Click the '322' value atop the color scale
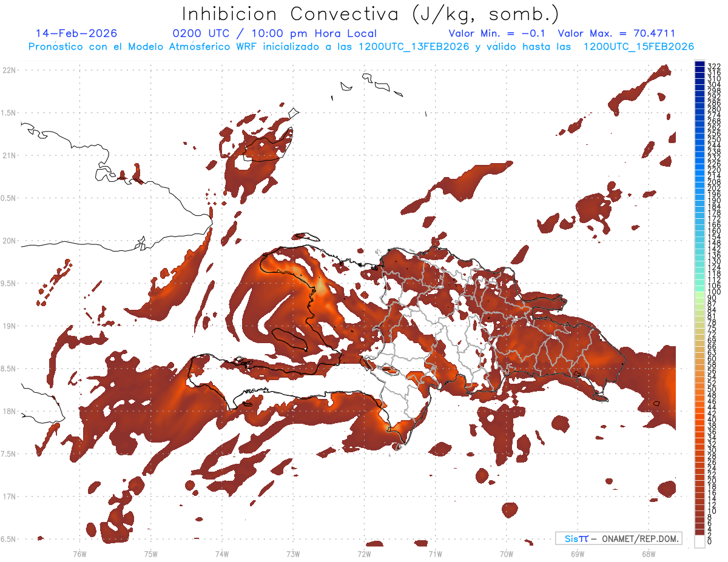This screenshot has width=728, height=562. pos(713,65)
